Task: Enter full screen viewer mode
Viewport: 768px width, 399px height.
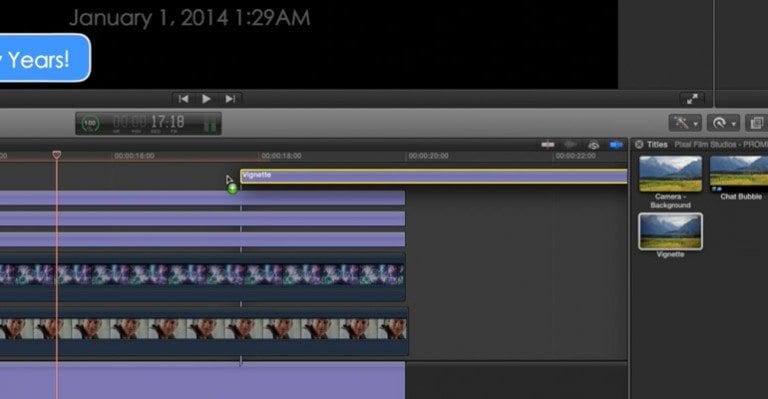Action: point(692,99)
